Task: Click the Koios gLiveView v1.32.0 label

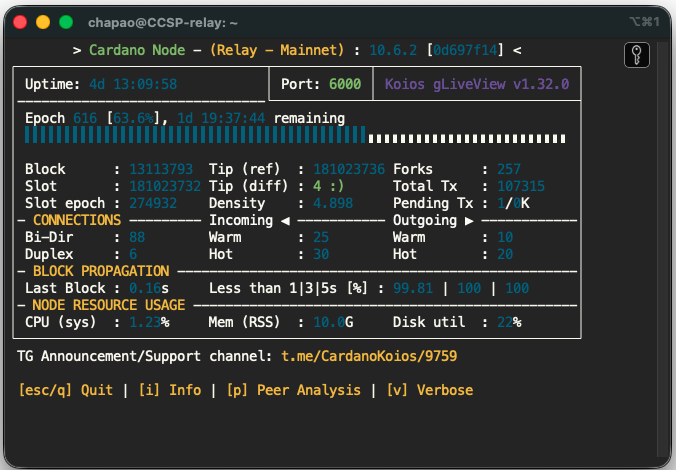Action: pyautogui.click(x=476, y=84)
